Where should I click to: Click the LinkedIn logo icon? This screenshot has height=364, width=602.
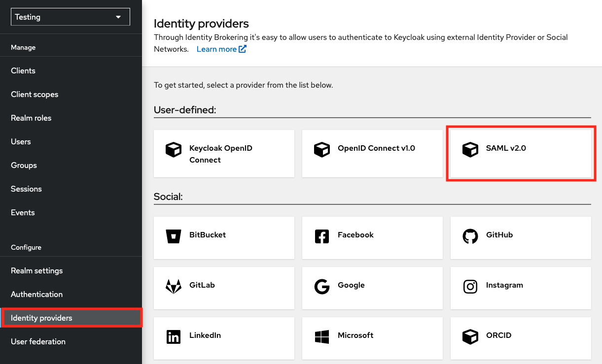pos(174,336)
